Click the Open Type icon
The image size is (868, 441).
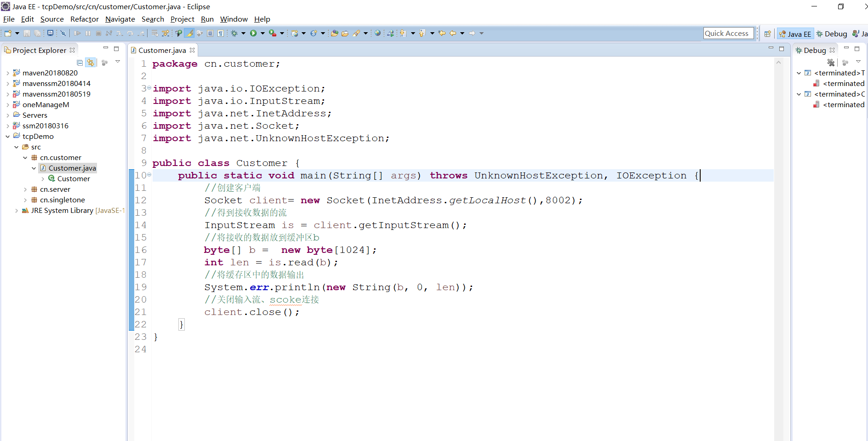click(334, 33)
